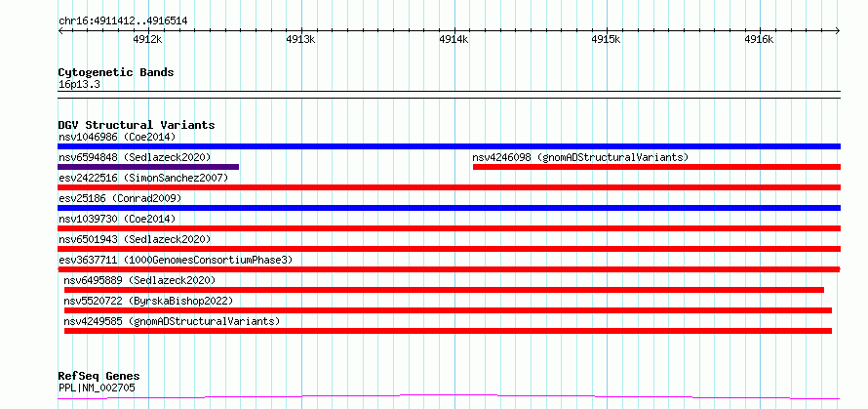This screenshot has height=409, width=868.
Task: Select the red nsv1039730 variant bar
Action: click(x=449, y=228)
